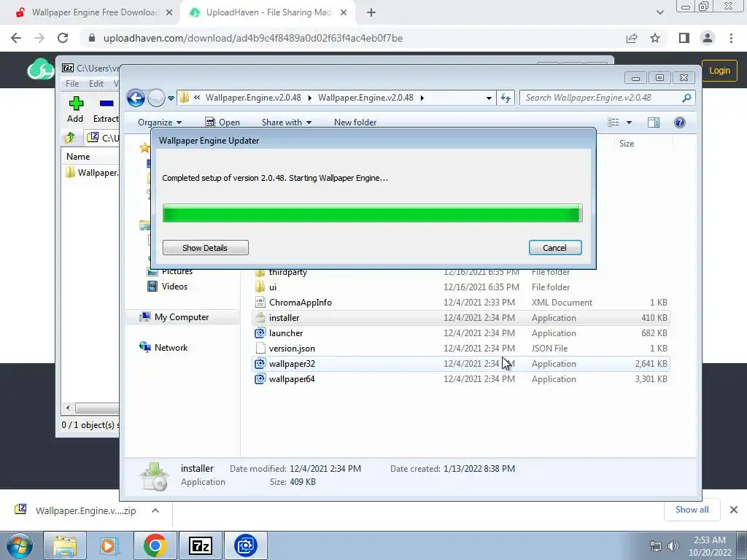
Task: Click the Login button on UploadHaven
Action: (719, 71)
